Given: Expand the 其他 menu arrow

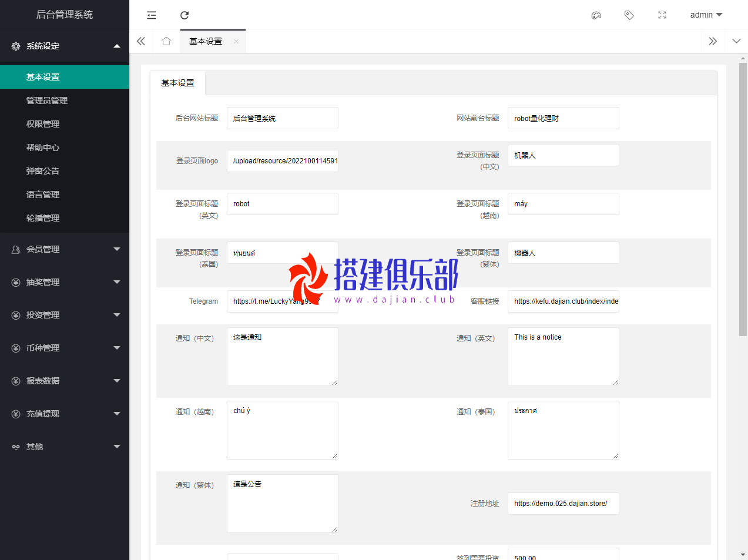Looking at the screenshot, I should [x=117, y=447].
